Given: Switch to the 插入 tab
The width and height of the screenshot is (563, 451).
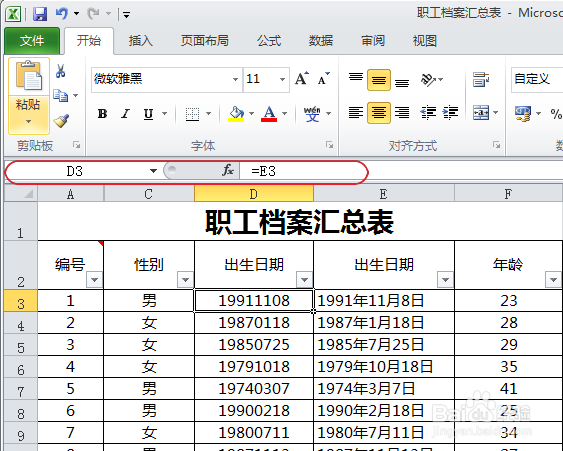Looking at the screenshot, I should [x=141, y=41].
